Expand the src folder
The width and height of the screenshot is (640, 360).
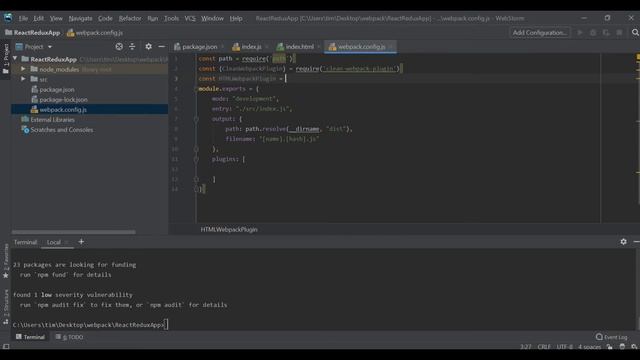point(23,79)
